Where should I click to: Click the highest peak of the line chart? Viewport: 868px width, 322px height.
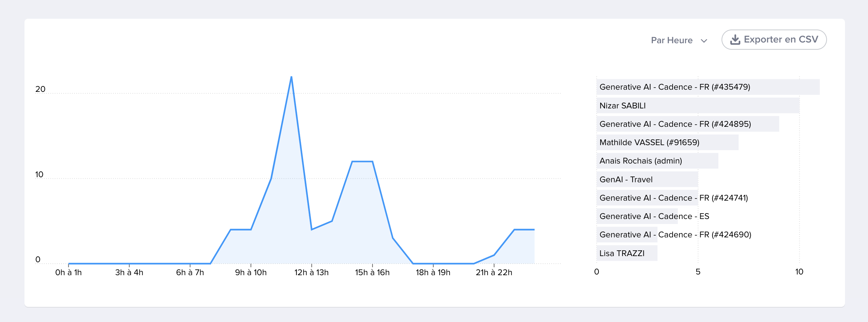(291, 77)
